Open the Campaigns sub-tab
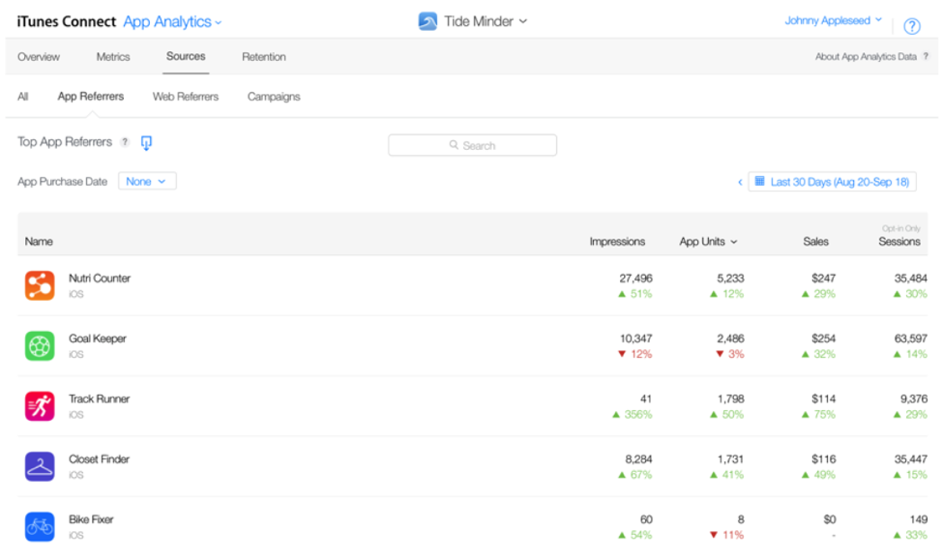 click(x=274, y=97)
